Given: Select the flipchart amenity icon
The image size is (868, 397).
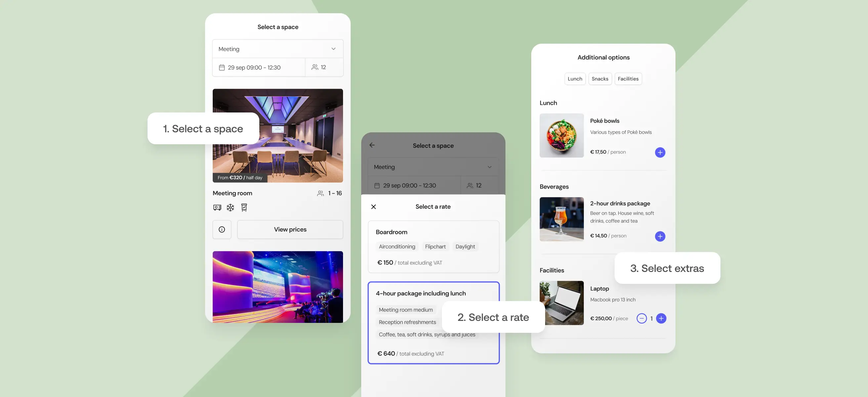Looking at the screenshot, I should click(244, 207).
